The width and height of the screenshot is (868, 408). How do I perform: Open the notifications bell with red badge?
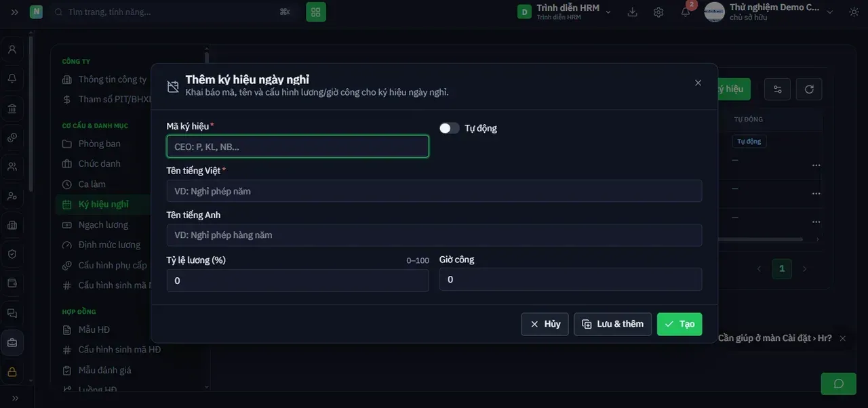click(x=686, y=12)
